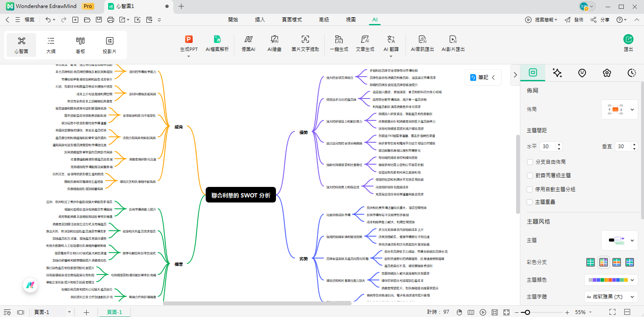The width and height of the screenshot is (644, 317).
Task: Open the theme history clock panel
Action: 631,72
